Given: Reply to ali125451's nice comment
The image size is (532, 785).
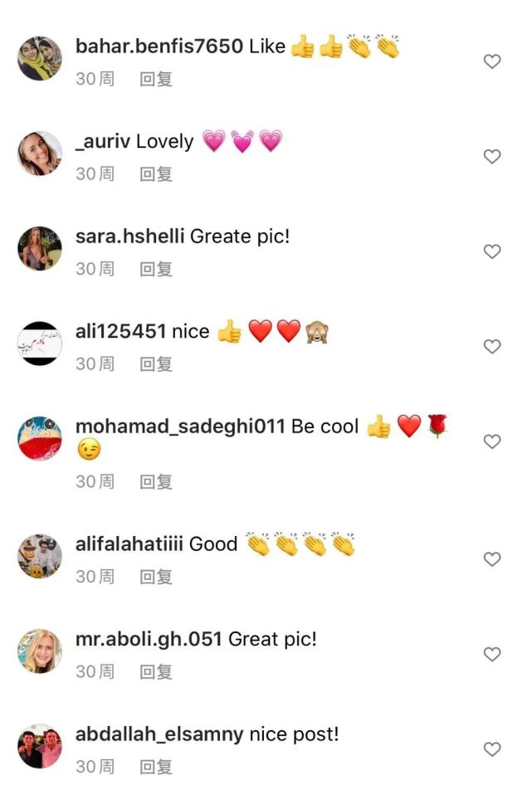Looking at the screenshot, I should pos(156,364).
